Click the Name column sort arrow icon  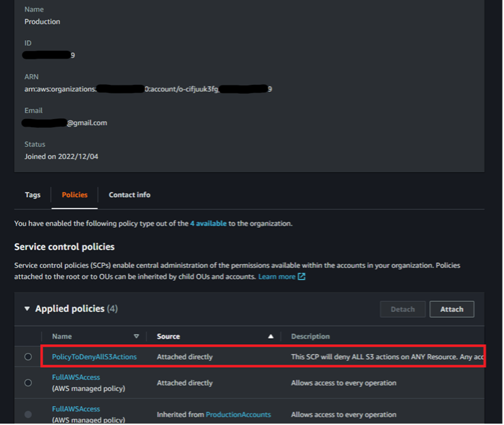pos(136,337)
